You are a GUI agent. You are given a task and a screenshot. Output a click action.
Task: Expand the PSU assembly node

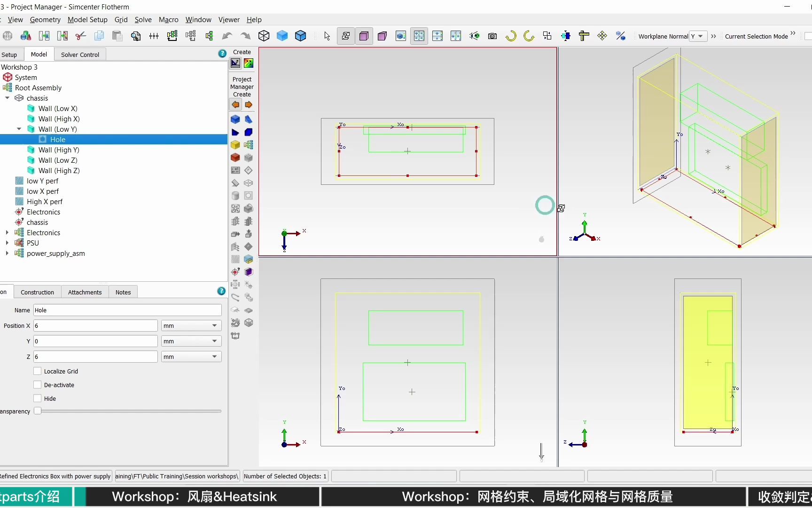(7, 243)
